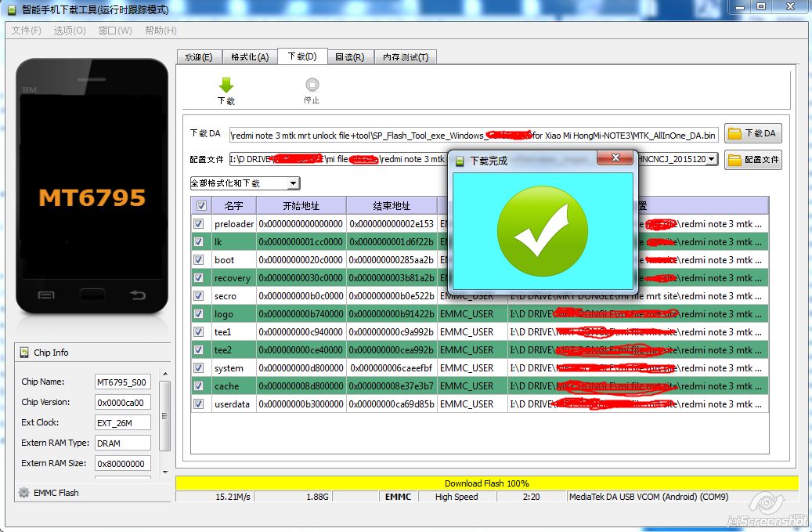812x532 pixels.
Task: Click the small icon in the 下载完成 dialog titlebar
Action: [459, 160]
